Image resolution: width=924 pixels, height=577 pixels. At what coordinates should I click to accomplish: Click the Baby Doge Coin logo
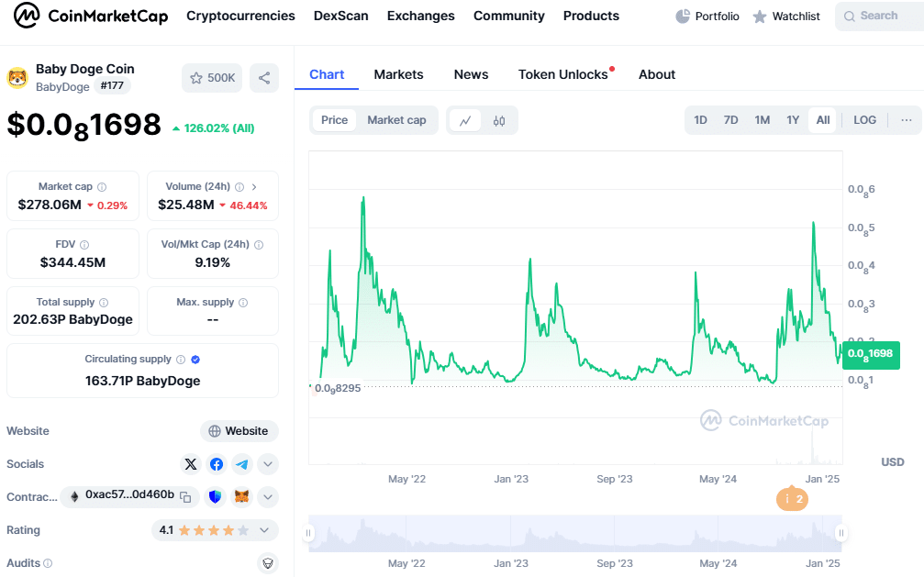17,78
